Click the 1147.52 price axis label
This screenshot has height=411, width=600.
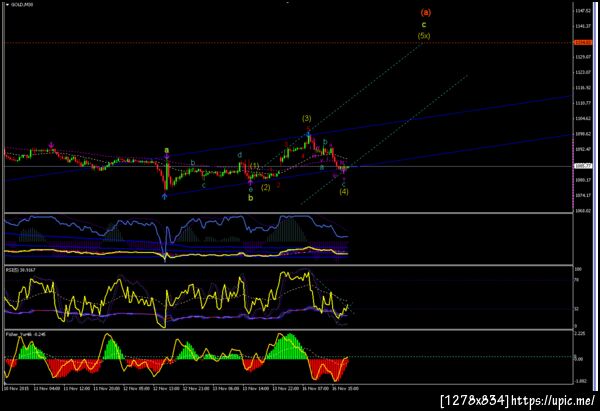pos(583,11)
